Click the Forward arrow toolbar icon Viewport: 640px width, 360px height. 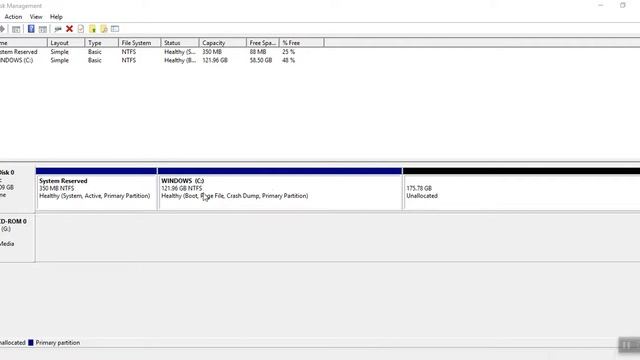pyautogui.click(x=2, y=29)
